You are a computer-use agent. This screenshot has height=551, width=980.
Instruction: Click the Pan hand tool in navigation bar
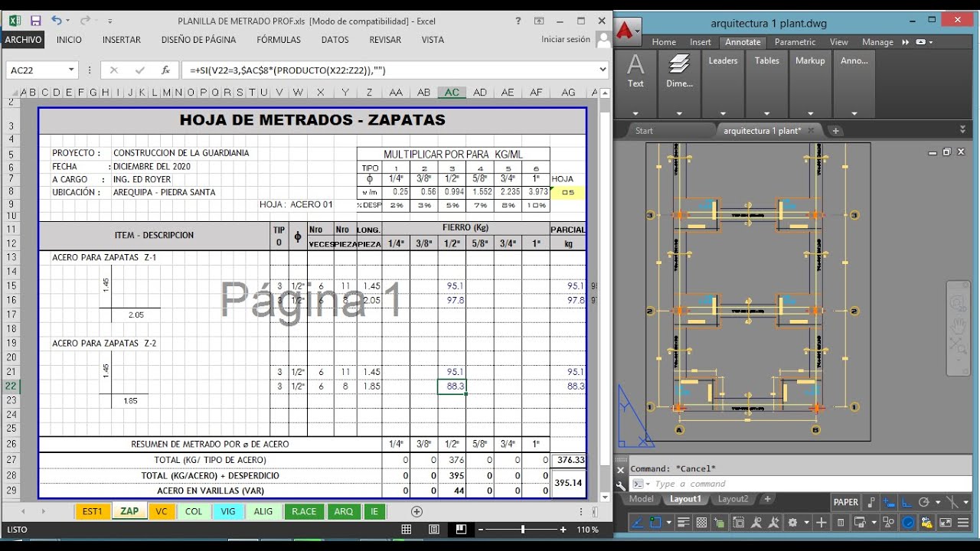958,326
